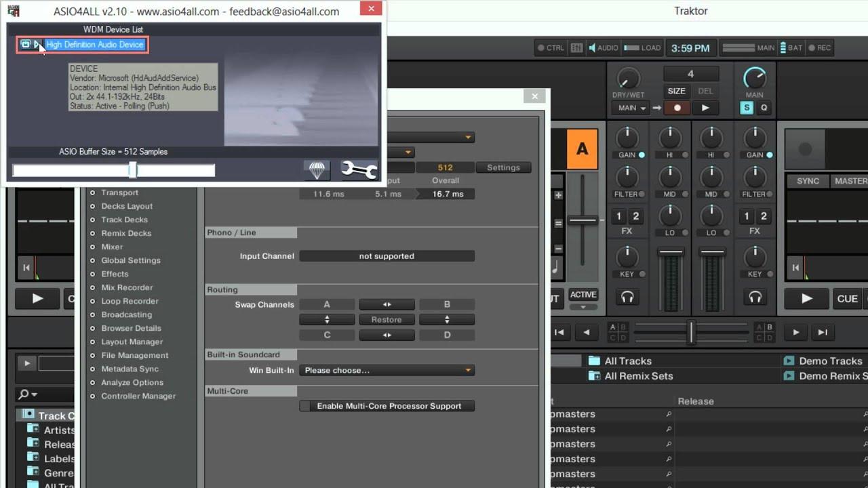This screenshot has height=488, width=868.
Task: Click the search magnifier icon in the browser
Action: pos(23,394)
